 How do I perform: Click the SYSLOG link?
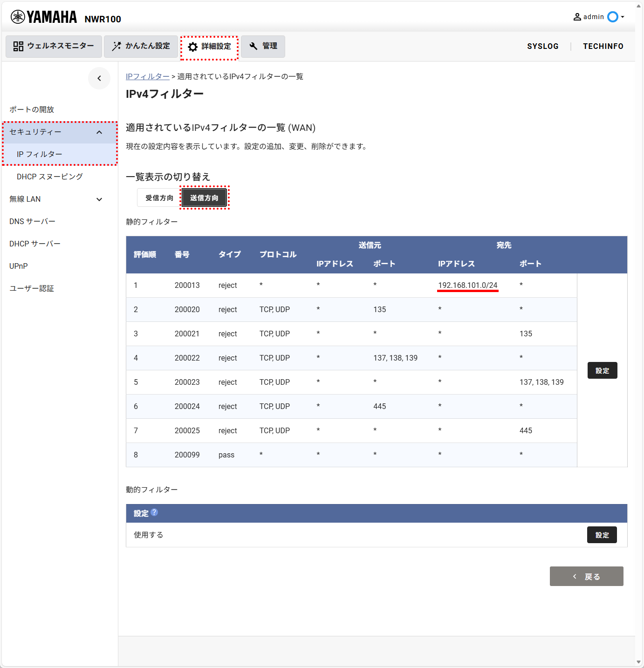tap(542, 46)
